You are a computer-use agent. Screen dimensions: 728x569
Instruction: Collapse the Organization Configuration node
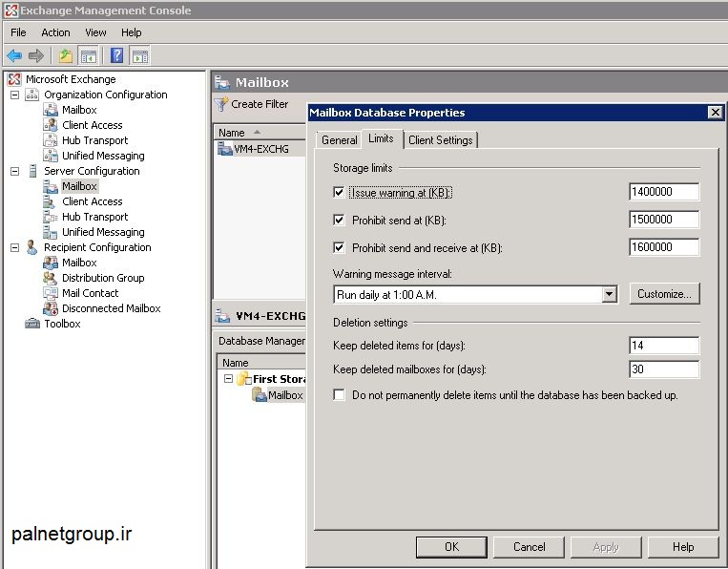tap(15, 95)
